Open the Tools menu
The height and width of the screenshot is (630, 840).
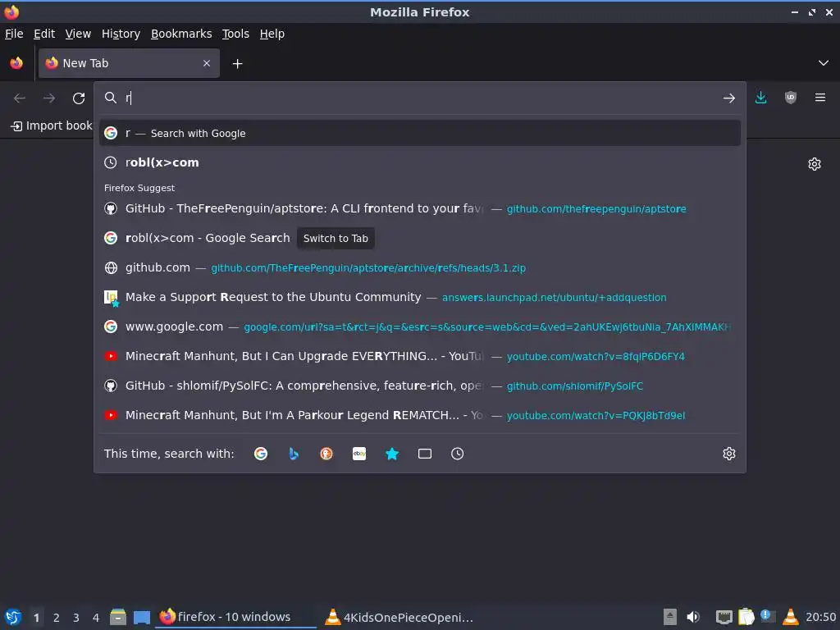click(x=235, y=34)
